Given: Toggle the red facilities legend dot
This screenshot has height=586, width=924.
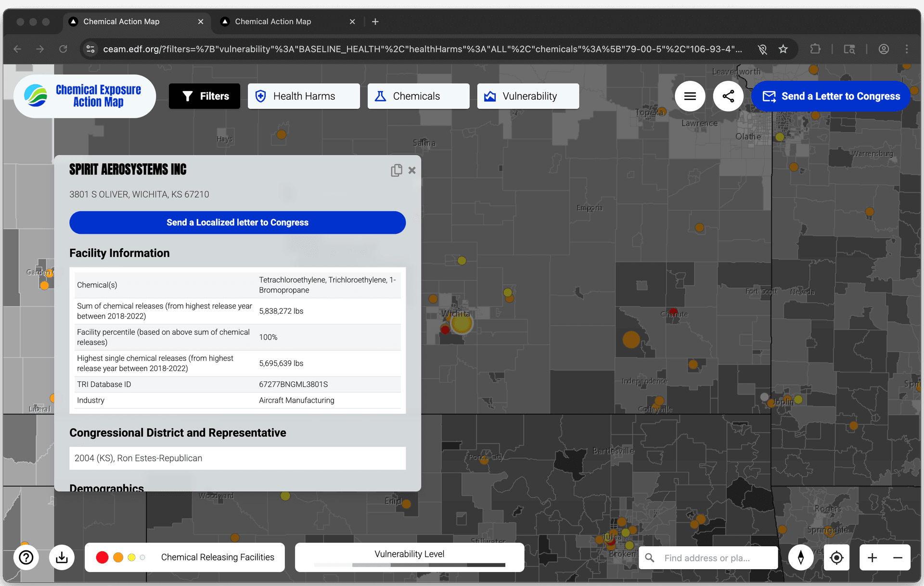Looking at the screenshot, I should (102, 557).
